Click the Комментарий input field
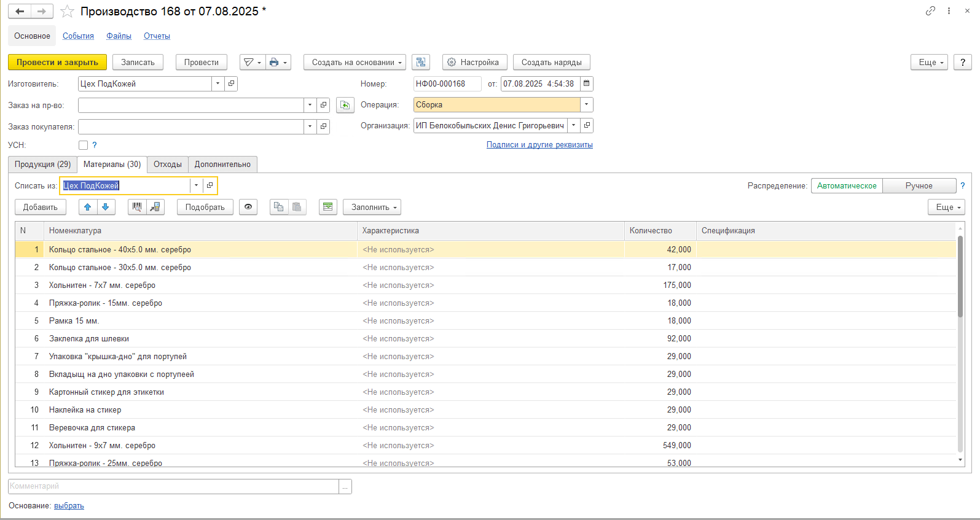 [173, 486]
